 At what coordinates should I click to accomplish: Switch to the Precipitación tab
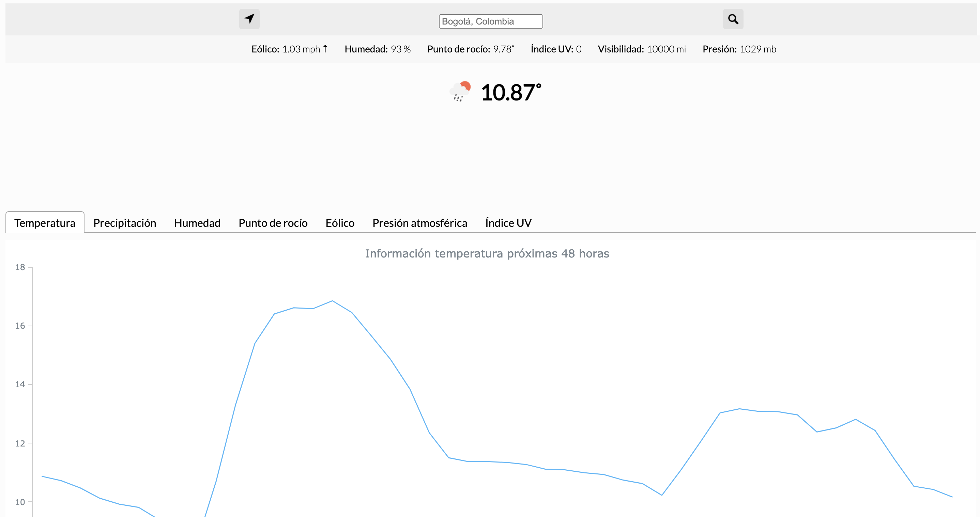[x=124, y=223]
